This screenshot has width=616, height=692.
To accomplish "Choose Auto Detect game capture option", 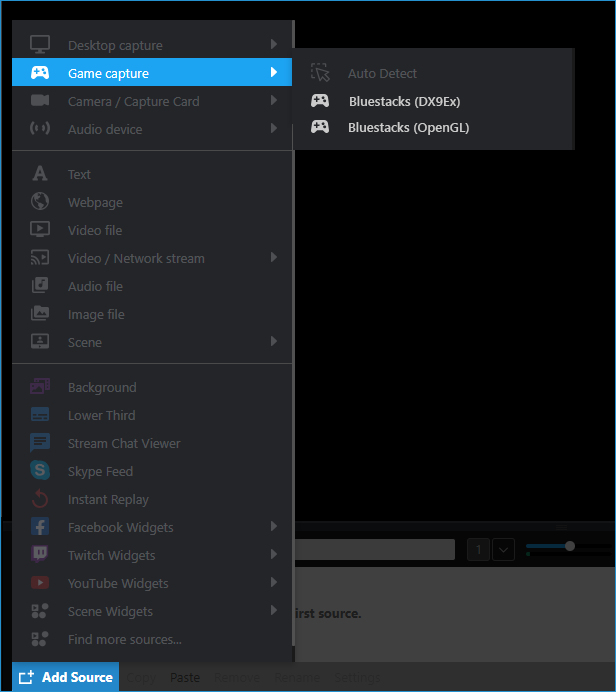I will click(x=433, y=73).
